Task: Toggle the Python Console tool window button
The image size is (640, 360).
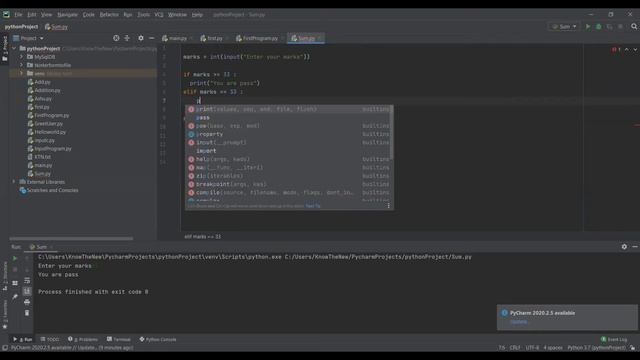Action: pyautogui.click(x=158, y=339)
